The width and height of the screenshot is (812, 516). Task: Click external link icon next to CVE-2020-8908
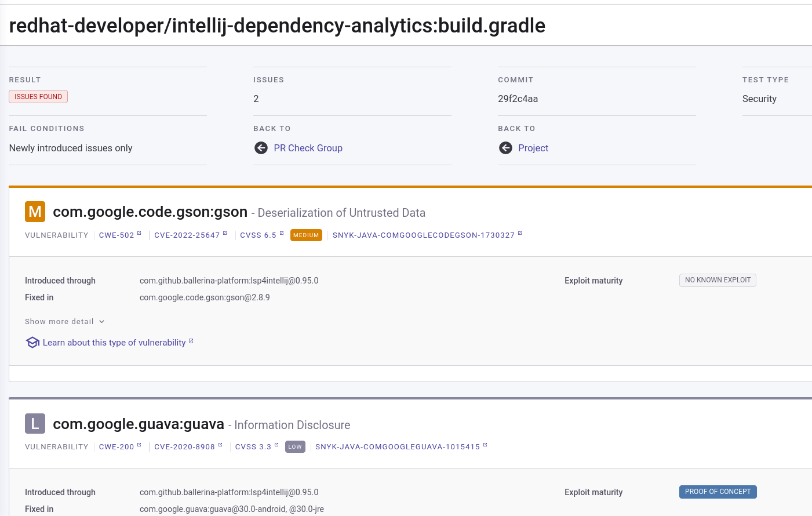point(220,445)
